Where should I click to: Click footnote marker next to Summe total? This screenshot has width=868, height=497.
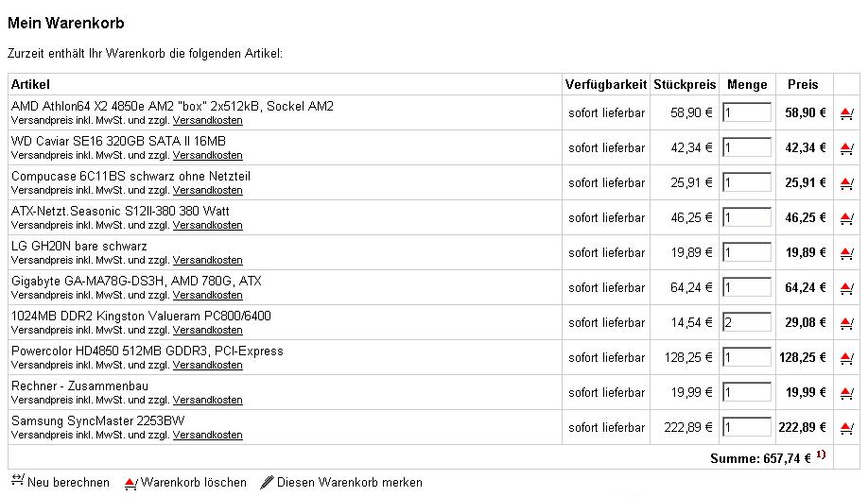821,454
